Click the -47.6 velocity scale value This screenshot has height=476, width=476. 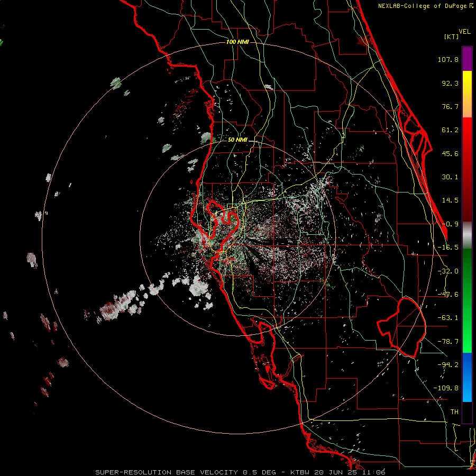[448, 295]
